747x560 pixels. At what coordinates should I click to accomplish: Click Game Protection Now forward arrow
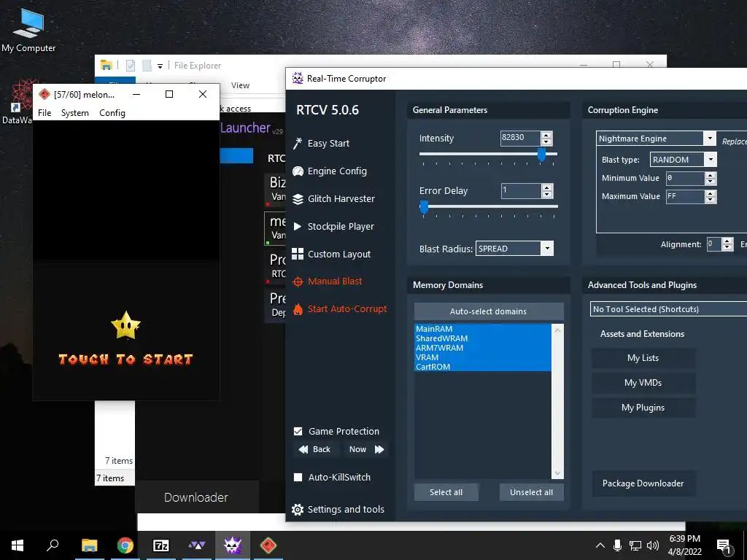click(x=379, y=449)
